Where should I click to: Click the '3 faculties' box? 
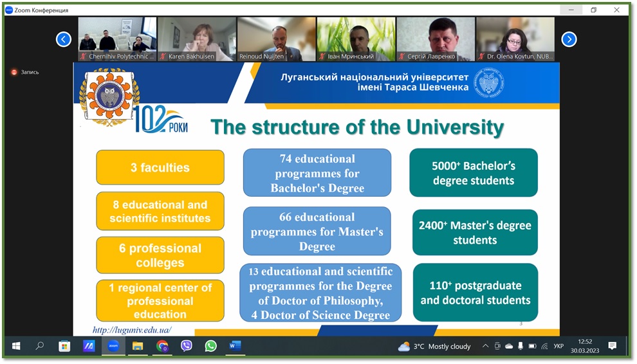(160, 167)
